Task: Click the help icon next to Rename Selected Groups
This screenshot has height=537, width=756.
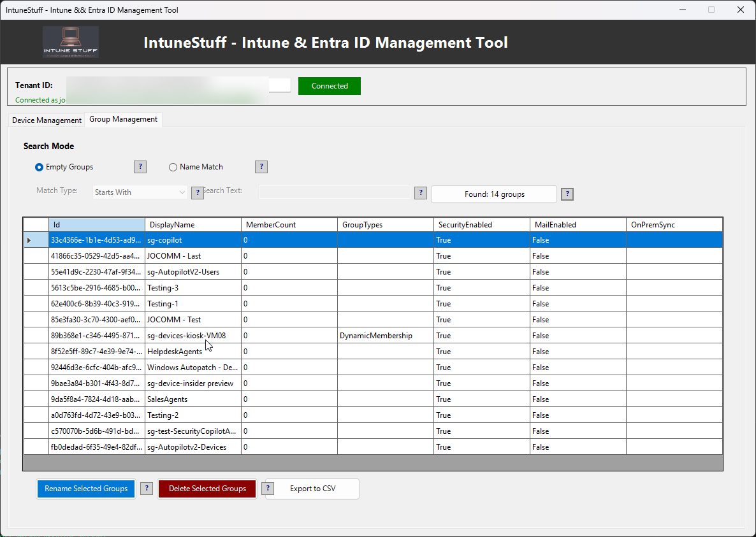Action: point(147,489)
